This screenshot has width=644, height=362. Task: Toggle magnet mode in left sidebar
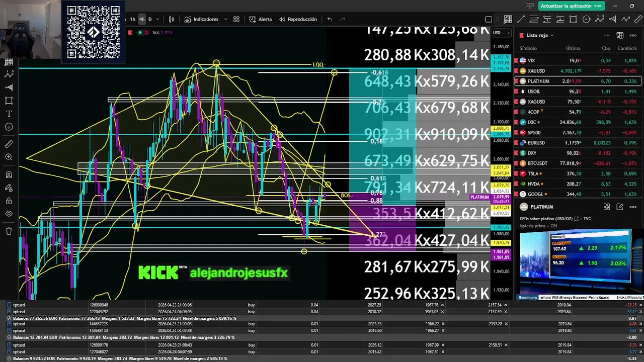pyautogui.click(x=9, y=175)
